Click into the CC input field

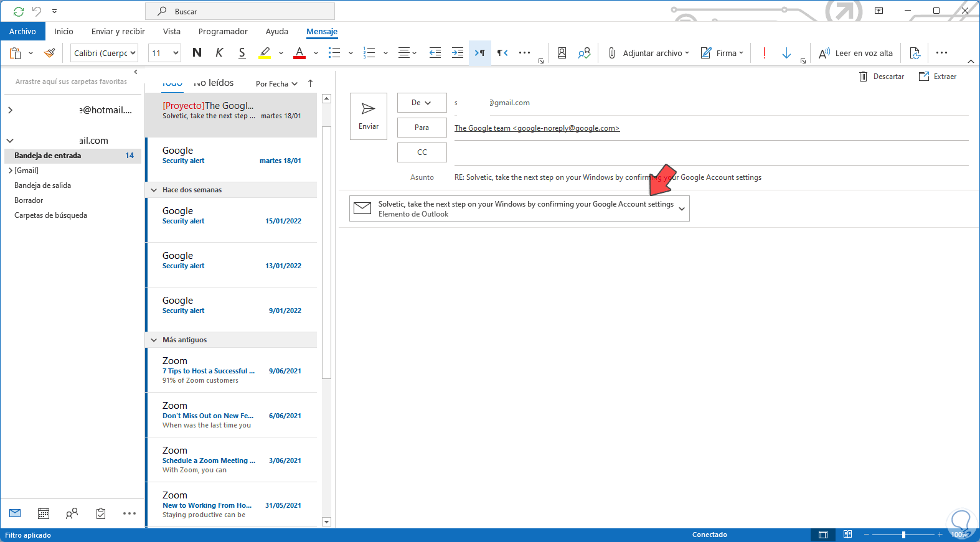[x=710, y=153]
